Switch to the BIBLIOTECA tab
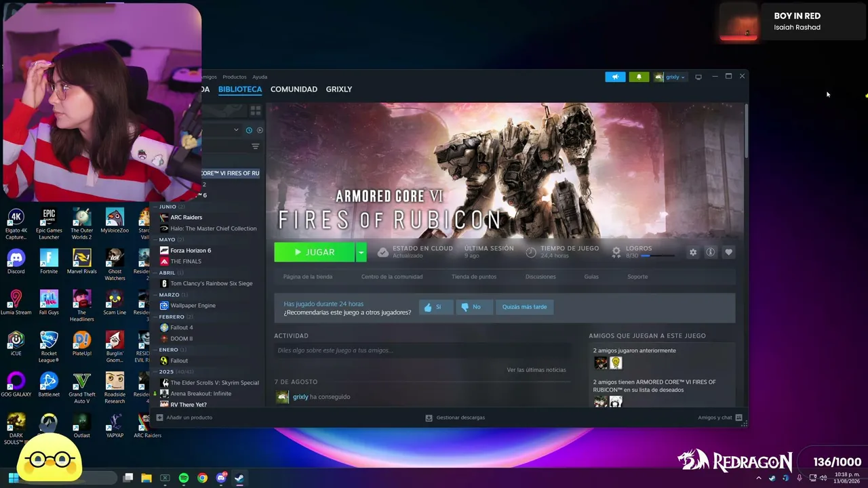 pos(240,89)
